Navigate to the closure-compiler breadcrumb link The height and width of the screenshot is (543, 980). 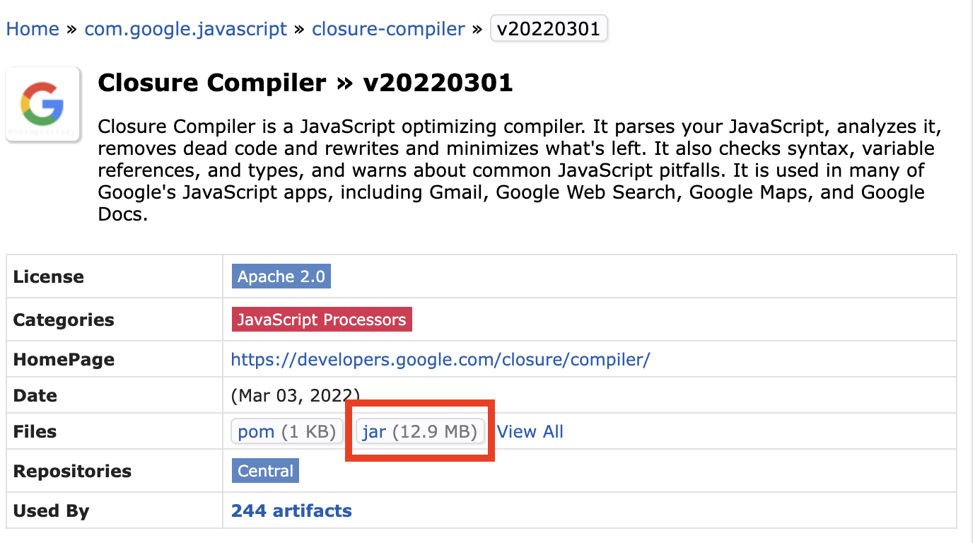pos(388,29)
